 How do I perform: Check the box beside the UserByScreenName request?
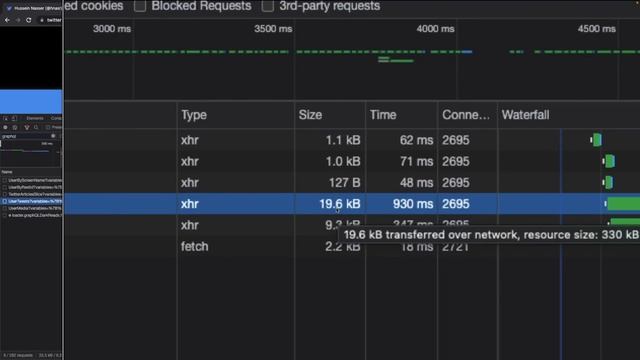[x=4, y=180]
